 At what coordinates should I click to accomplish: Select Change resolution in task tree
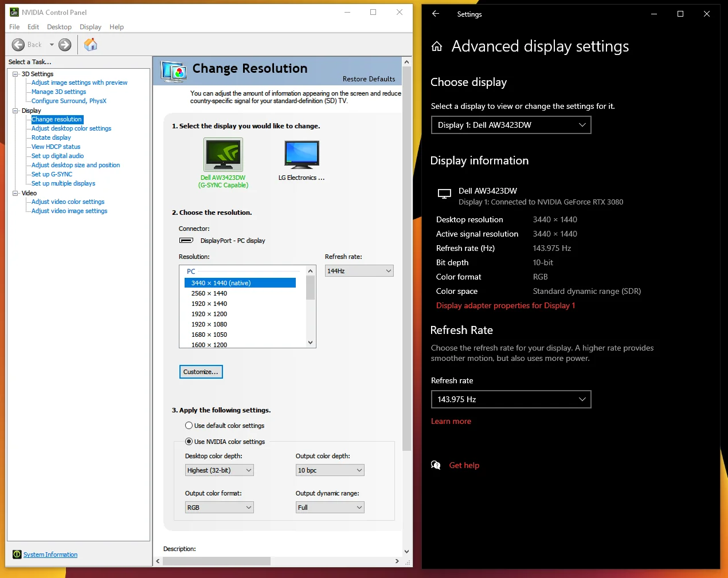(x=57, y=119)
